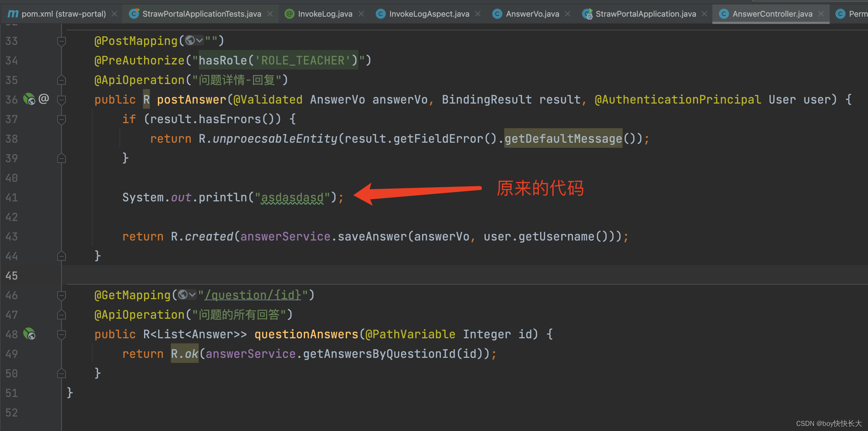Open StrawPortalApplicationTests.java tab
Viewport: 868px width, 431px height.
coord(202,14)
